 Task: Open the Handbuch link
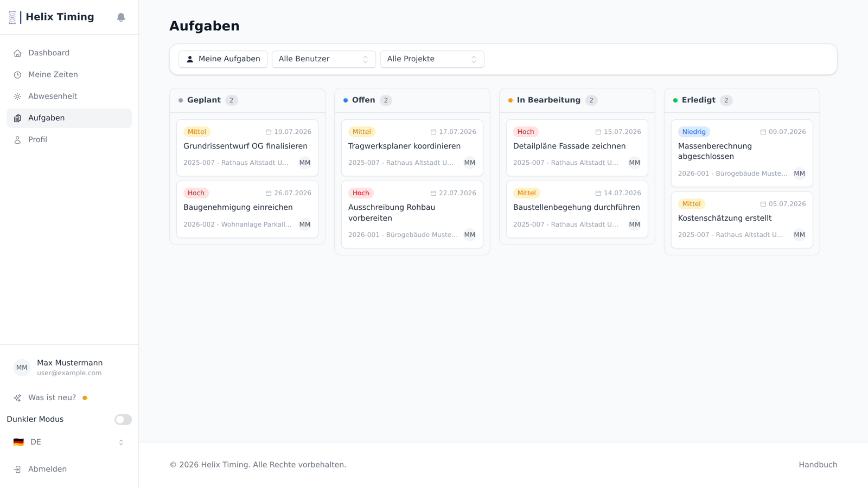[x=818, y=465]
